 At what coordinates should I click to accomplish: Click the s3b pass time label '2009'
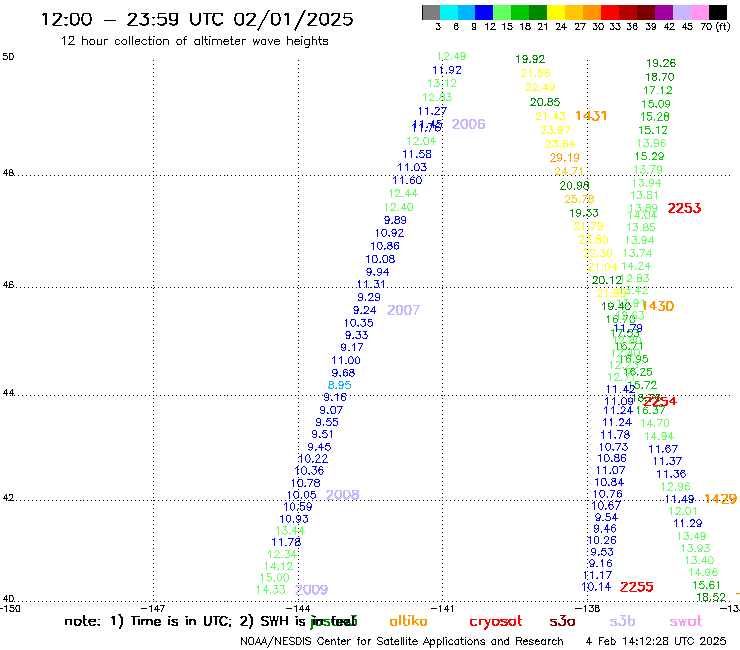(311, 590)
